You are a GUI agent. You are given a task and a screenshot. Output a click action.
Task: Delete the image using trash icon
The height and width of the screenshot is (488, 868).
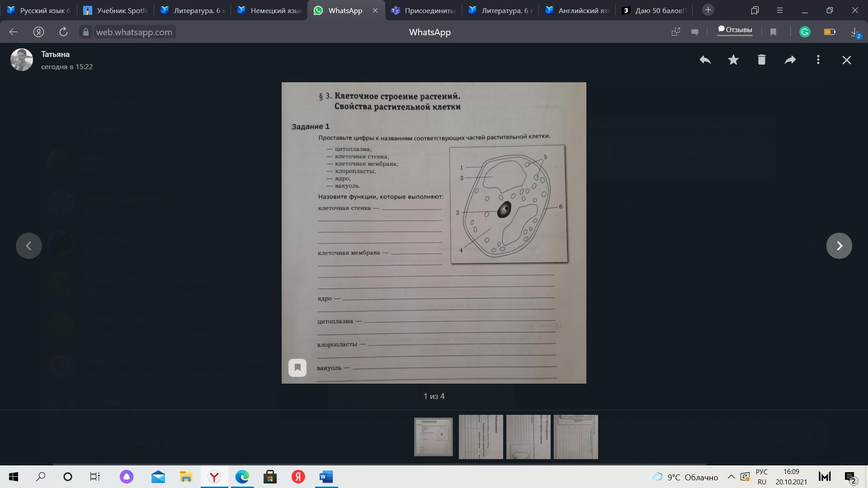[762, 60]
